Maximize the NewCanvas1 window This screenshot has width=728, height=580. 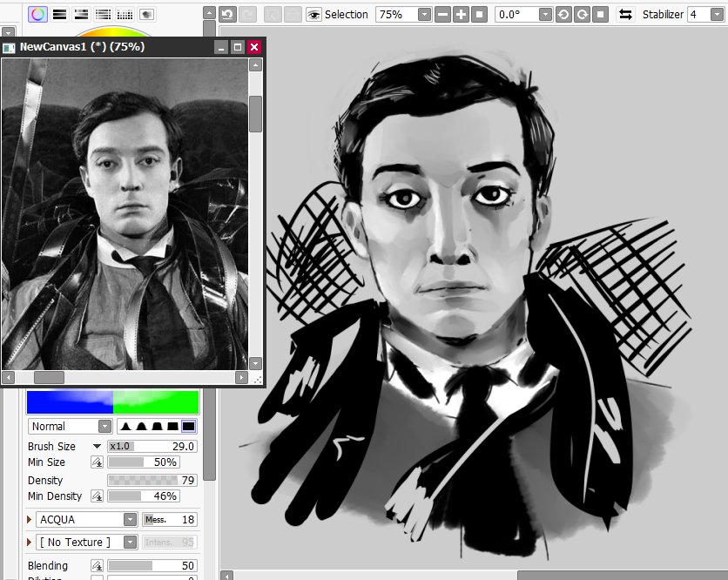coord(238,47)
